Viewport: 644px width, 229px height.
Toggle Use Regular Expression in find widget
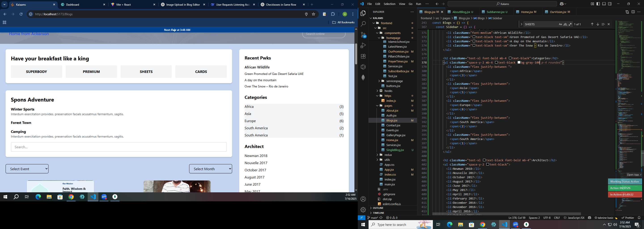570,24
